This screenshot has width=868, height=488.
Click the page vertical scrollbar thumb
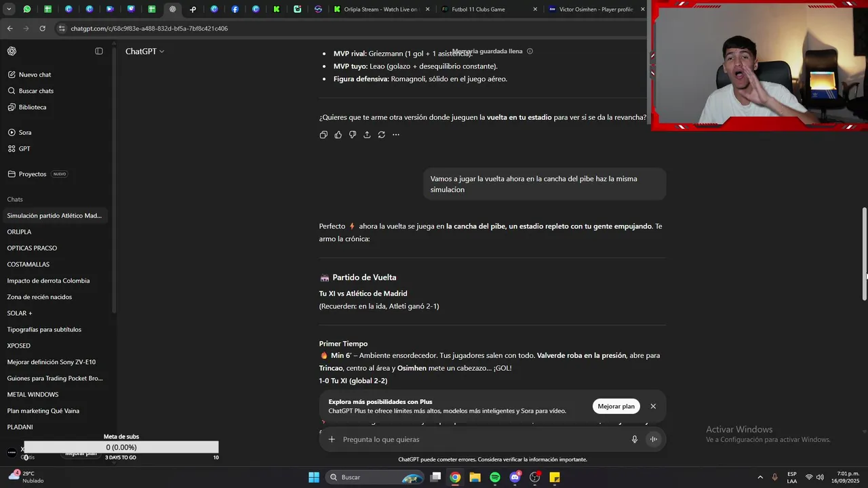(x=865, y=253)
